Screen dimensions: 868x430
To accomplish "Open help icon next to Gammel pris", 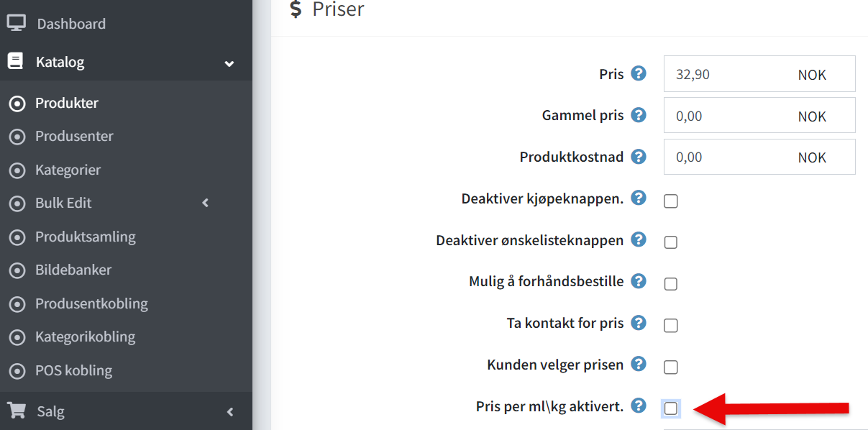I will pos(639,115).
